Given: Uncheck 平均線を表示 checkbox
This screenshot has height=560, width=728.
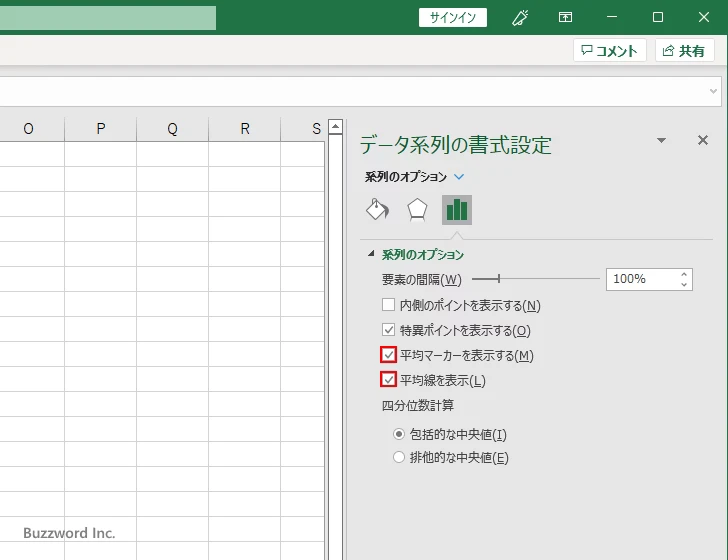Looking at the screenshot, I should pyautogui.click(x=388, y=380).
